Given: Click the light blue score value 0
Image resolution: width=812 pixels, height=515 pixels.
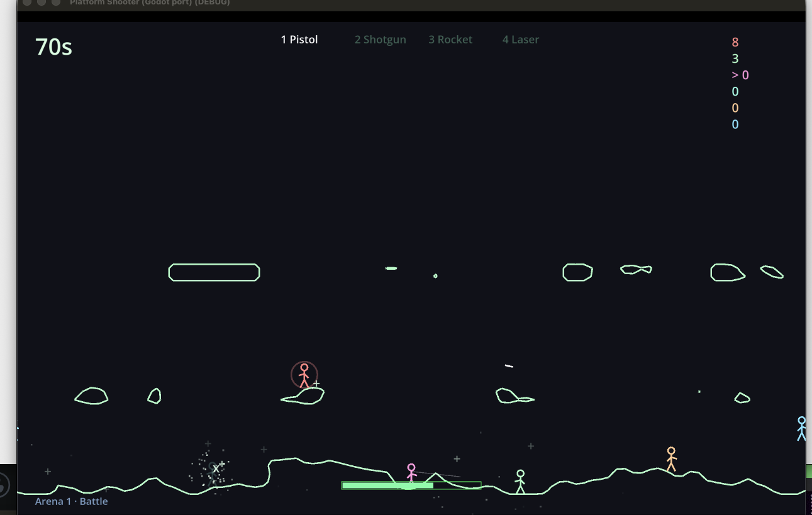Looking at the screenshot, I should (x=735, y=124).
